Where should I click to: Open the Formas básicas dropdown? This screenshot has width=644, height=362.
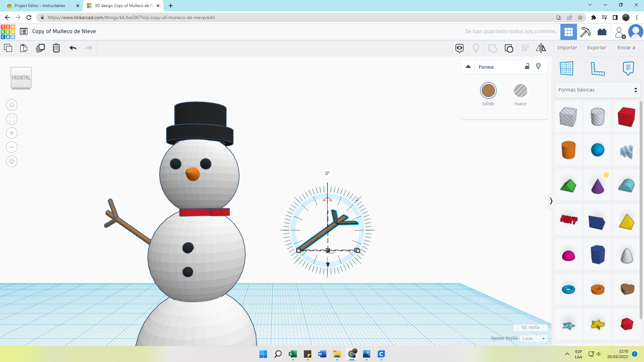point(597,90)
